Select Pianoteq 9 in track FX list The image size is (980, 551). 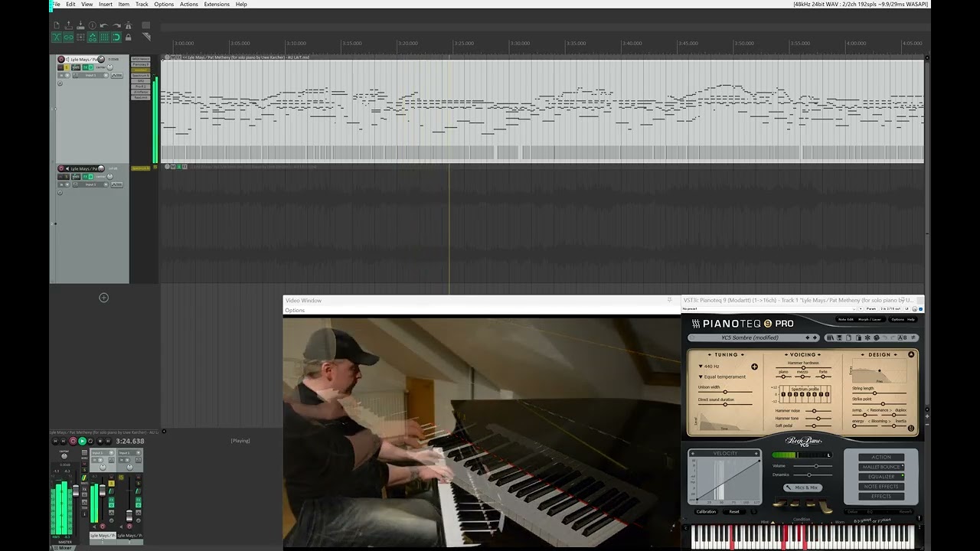coord(141,64)
